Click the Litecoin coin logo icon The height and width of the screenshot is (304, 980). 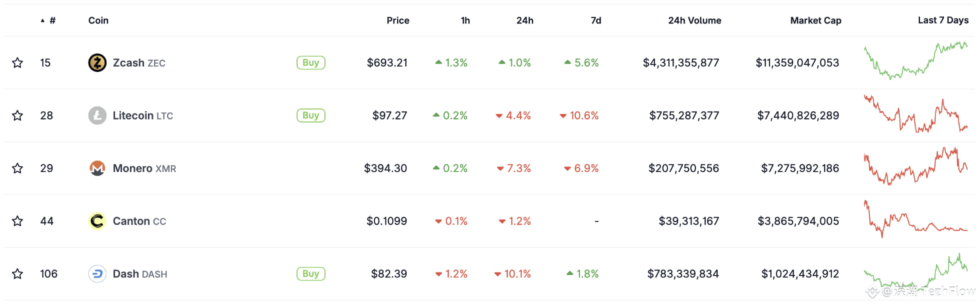click(97, 115)
